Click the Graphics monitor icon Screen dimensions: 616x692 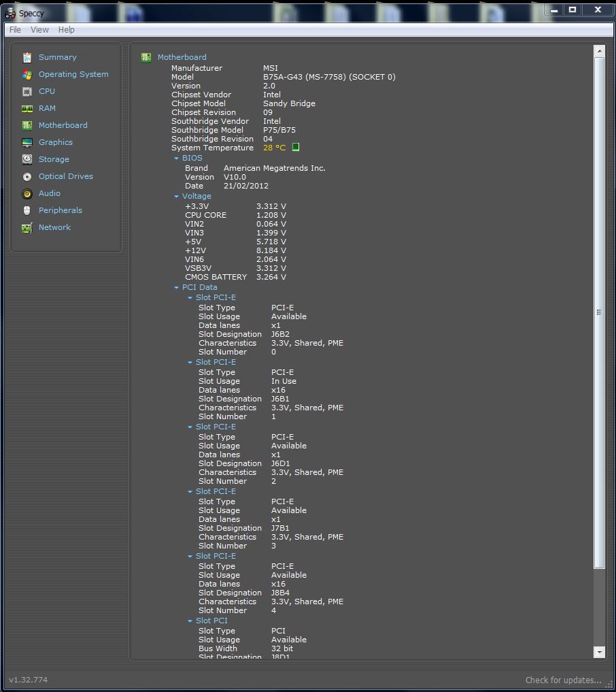click(x=27, y=142)
